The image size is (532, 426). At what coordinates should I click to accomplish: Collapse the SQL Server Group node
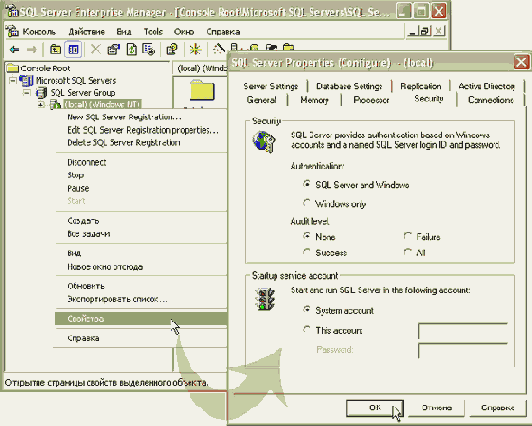pos(26,93)
